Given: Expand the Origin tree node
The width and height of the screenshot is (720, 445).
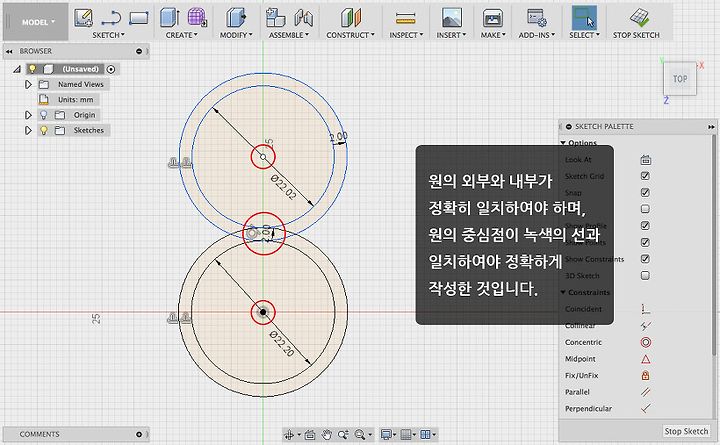Looking at the screenshot, I should [x=28, y=115].
